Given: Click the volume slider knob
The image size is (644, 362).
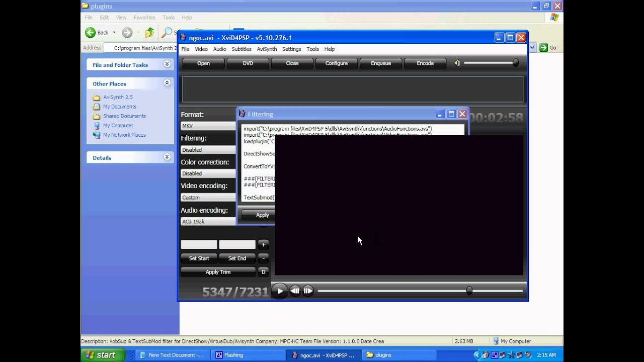Looking at the screenshot, I should (515, 63).
